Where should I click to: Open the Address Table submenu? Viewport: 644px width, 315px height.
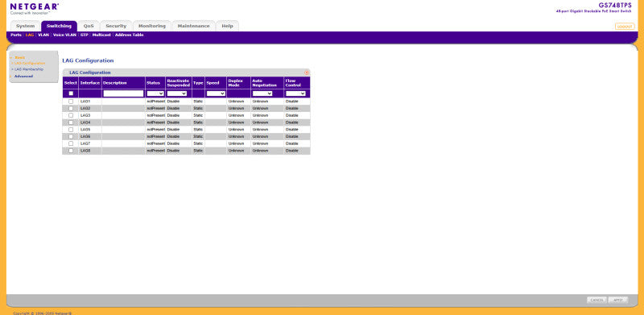(129, 35)
